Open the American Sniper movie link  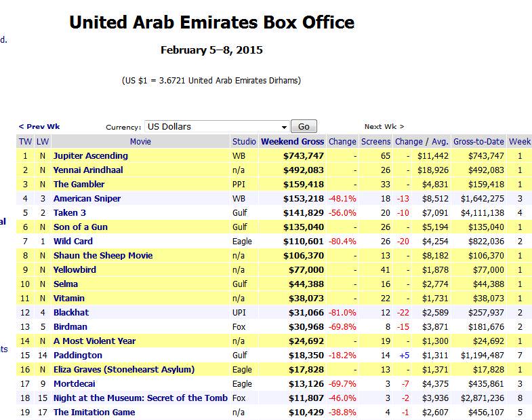(87, 198)
